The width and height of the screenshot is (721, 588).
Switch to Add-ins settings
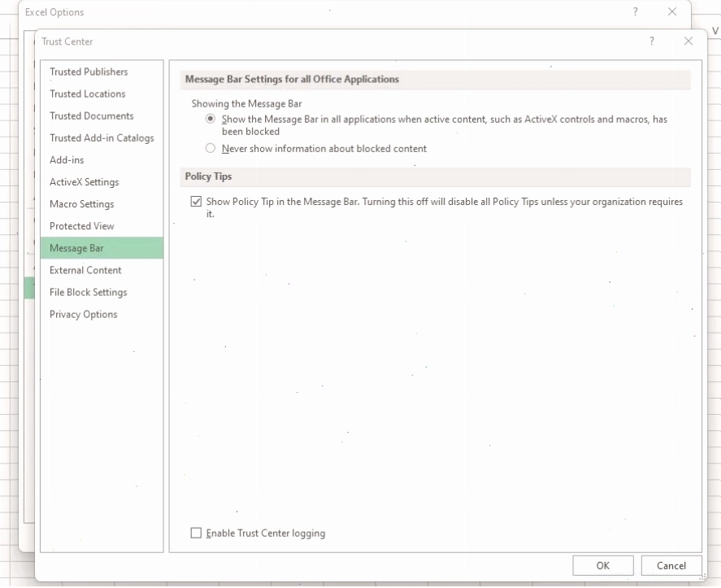102,160
